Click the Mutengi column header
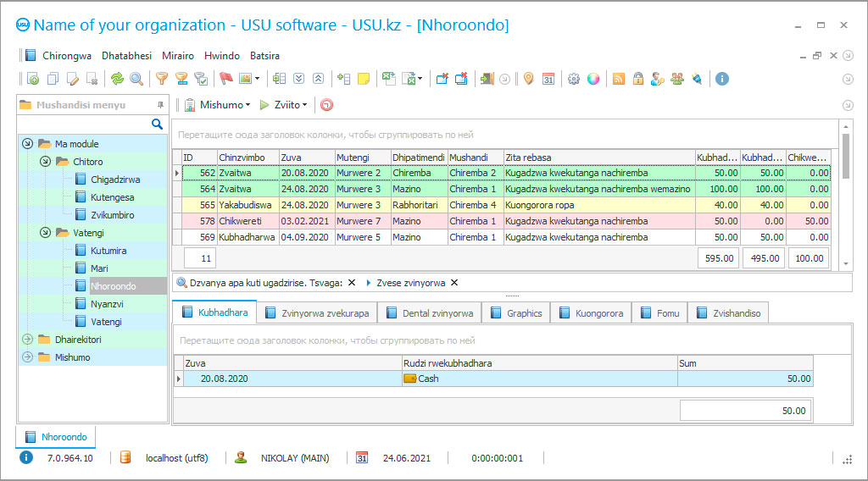Viewport: 868px width, 481px height. tap(361, 158)
